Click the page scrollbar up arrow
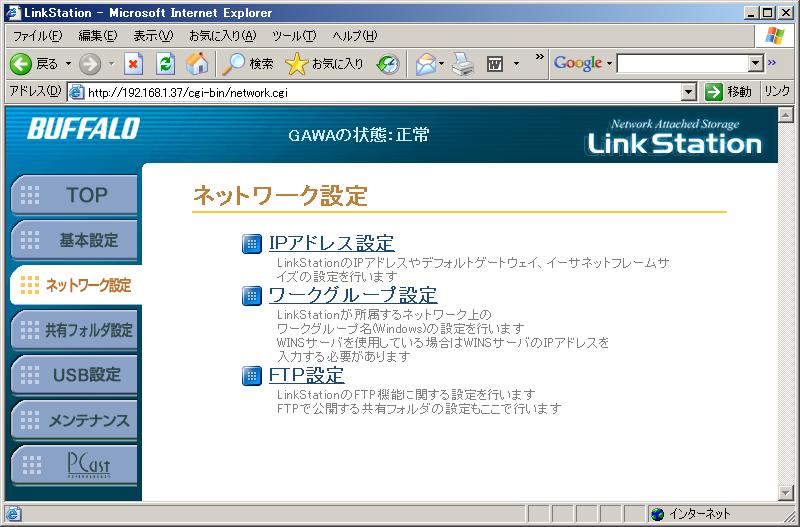 [786, 115]
